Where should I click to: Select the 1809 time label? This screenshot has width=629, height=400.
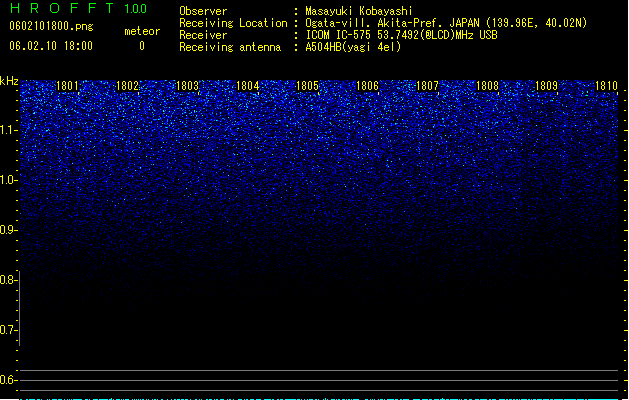click(547, 86)
